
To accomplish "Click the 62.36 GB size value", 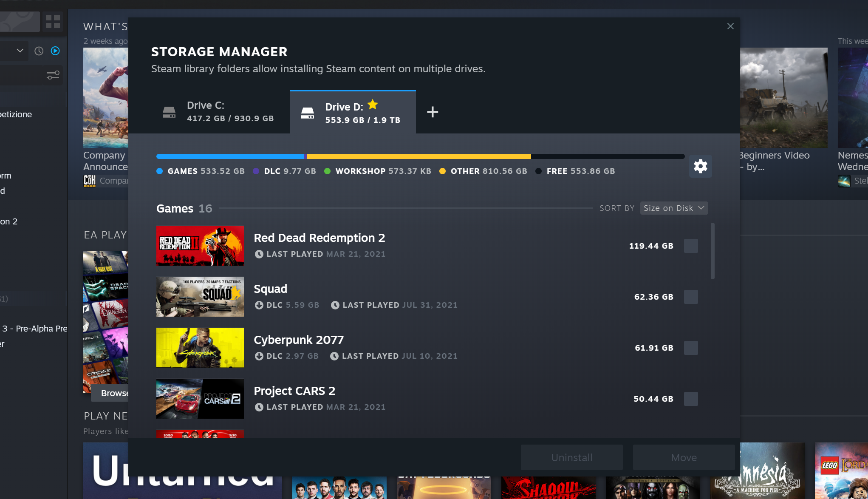I will tap(653, 297).
